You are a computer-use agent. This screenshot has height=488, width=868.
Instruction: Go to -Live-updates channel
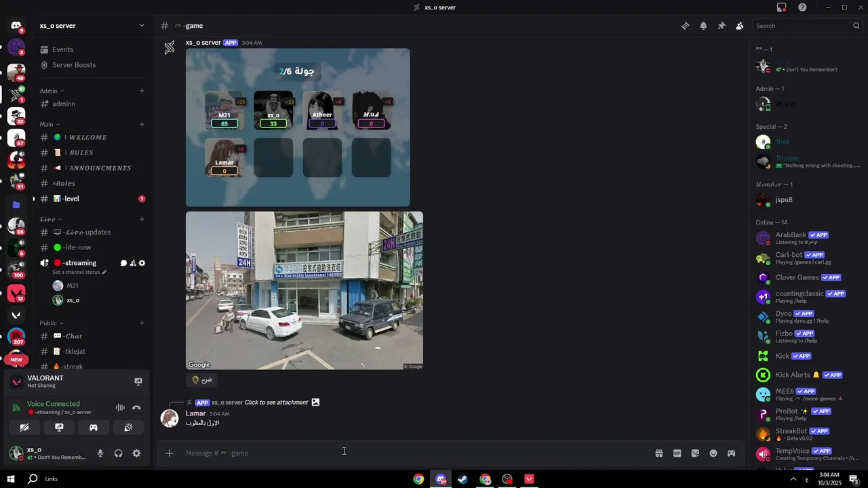(92, 232)
